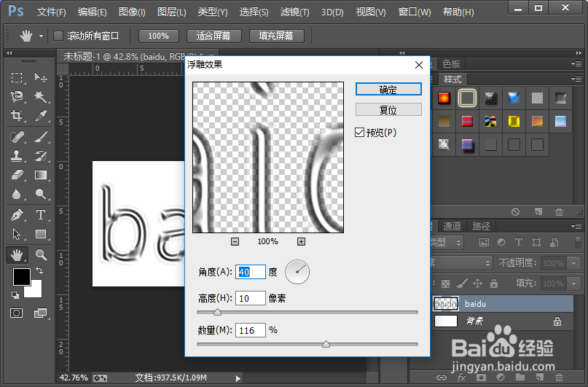Click the angle (角度) input field

[x=251, y=272]
